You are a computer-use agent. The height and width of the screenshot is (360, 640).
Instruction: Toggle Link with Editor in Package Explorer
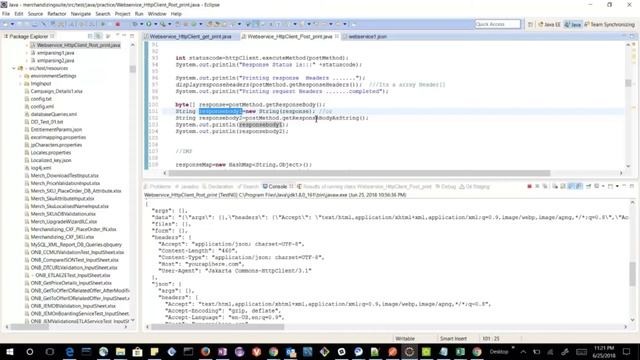98,36
